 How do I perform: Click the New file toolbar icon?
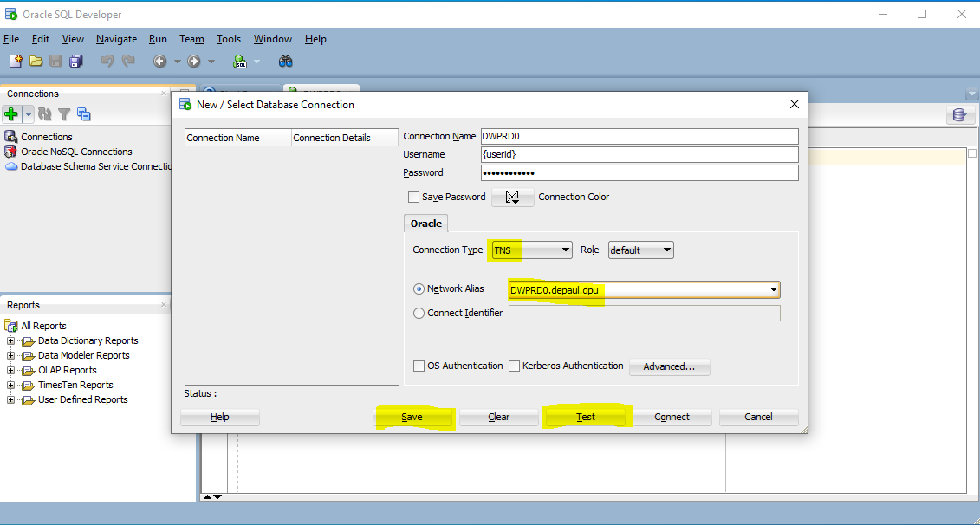point(16,62)
